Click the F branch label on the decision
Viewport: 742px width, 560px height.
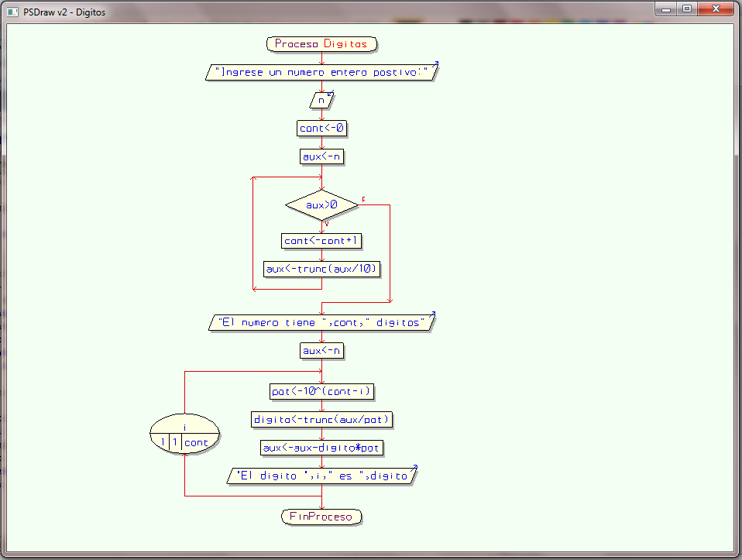click(x=364, y=198)
